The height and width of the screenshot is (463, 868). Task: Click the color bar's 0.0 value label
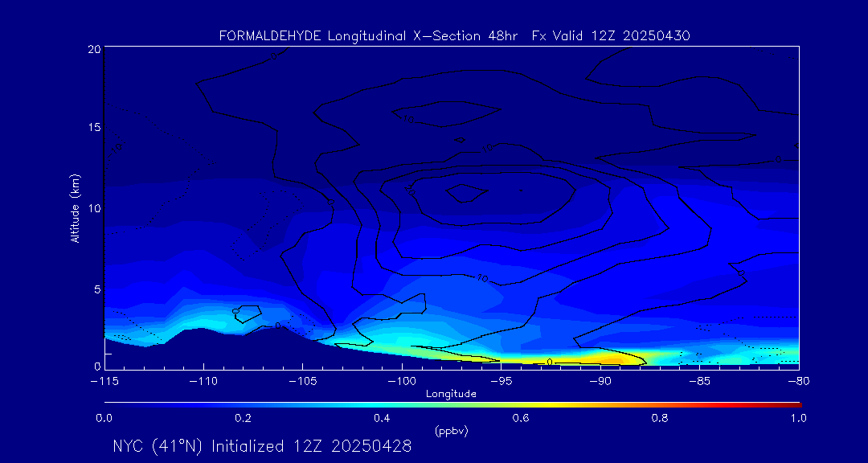point(104,418)
